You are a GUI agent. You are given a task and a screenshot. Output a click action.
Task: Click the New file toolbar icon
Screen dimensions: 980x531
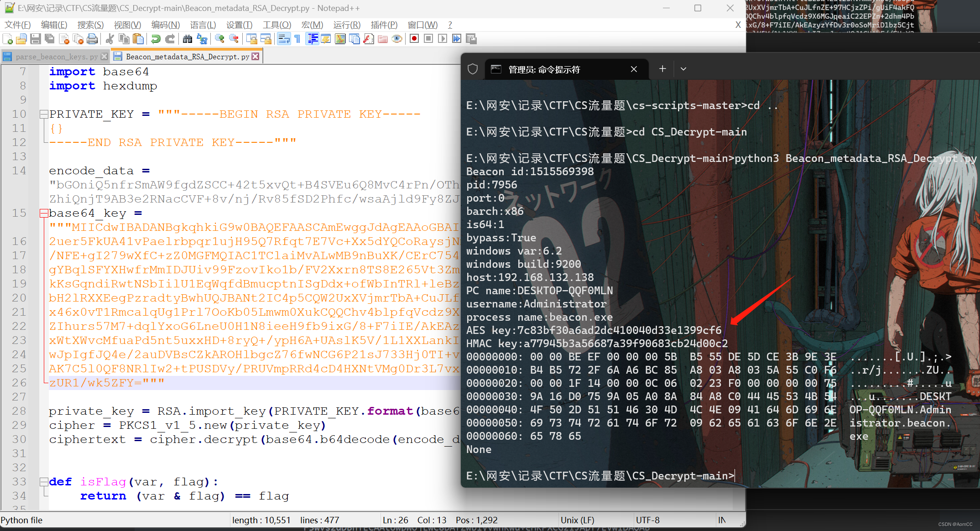8,39
